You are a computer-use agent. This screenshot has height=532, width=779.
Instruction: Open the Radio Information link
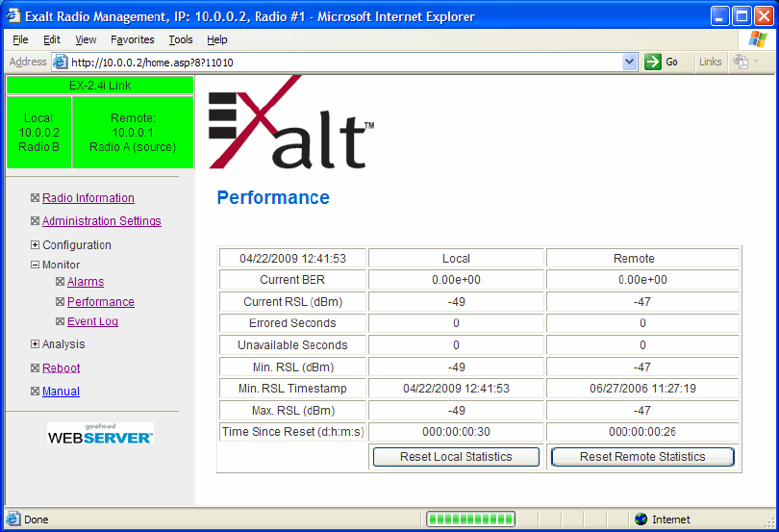88,198
